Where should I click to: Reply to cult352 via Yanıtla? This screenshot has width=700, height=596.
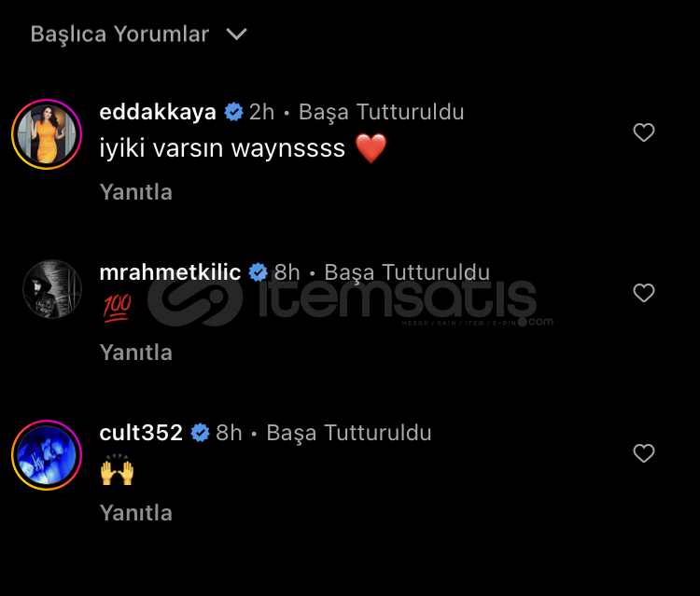135,513
